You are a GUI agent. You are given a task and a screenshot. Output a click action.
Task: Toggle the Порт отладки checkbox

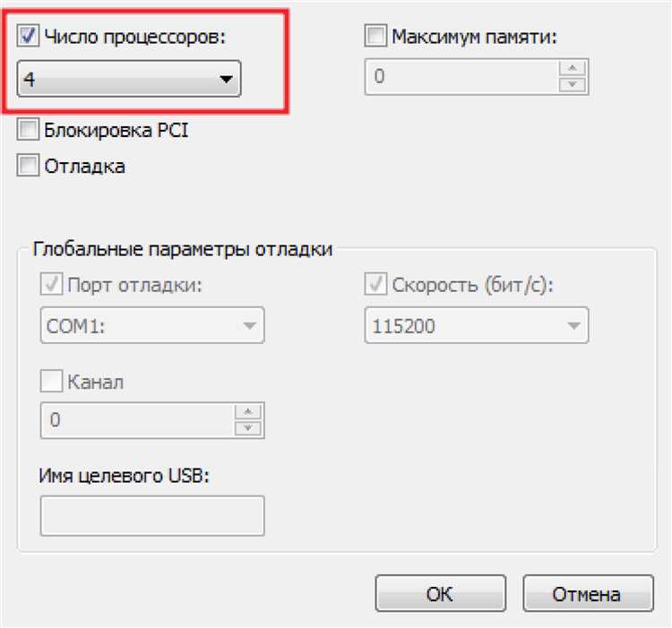pos(52,286)
